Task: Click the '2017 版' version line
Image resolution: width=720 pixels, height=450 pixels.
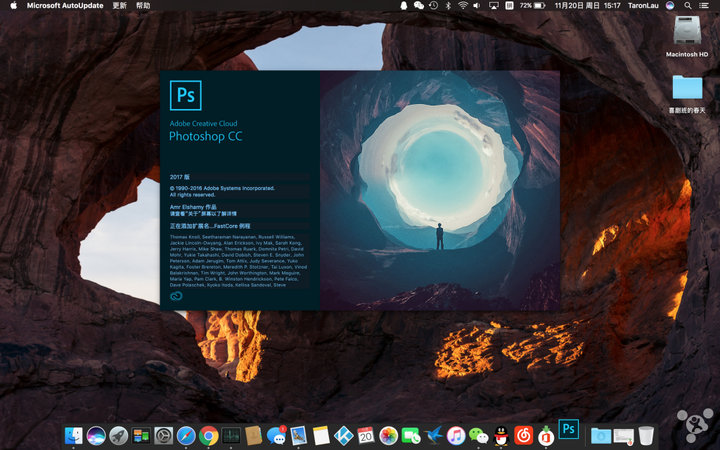Action: (180, 177)
